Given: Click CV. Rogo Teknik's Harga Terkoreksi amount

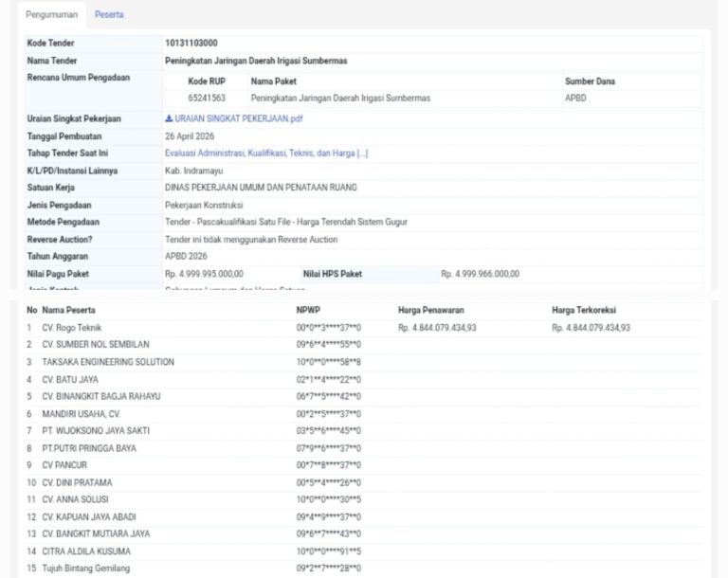Looking at the screenshot, I should point(591,328).
